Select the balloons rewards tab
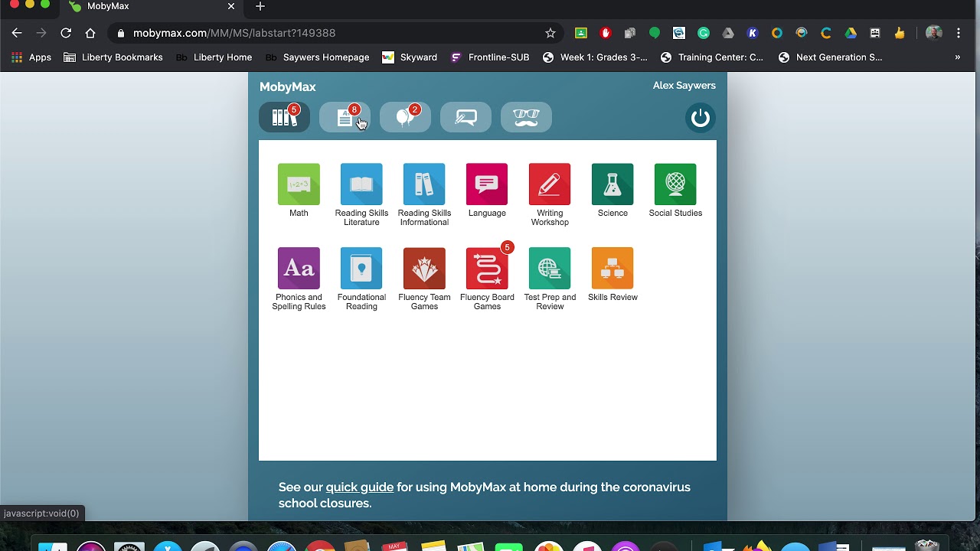Screen dimensions: 980x551 [405, 117]
